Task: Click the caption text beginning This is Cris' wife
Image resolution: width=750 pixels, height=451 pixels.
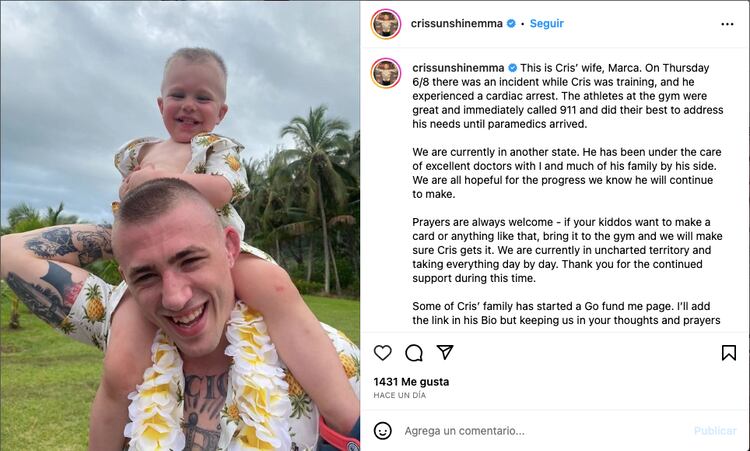Action: (x=568, y=96)
